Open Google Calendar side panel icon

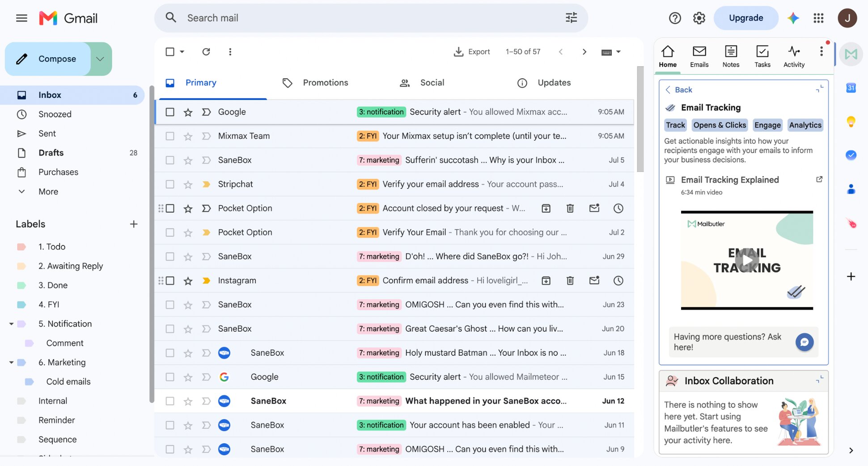coord(851,88)
